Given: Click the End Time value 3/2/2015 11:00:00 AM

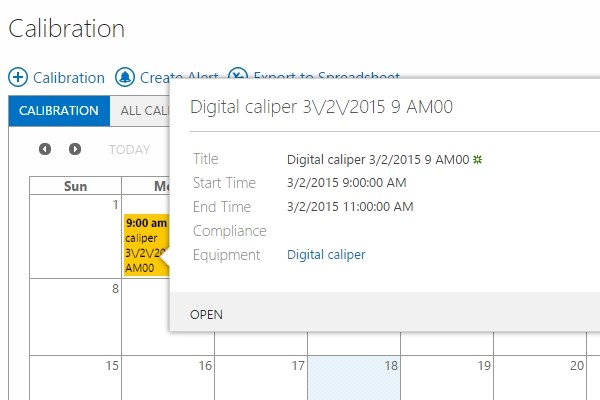Looking at the screenshot, I should 350,207.
